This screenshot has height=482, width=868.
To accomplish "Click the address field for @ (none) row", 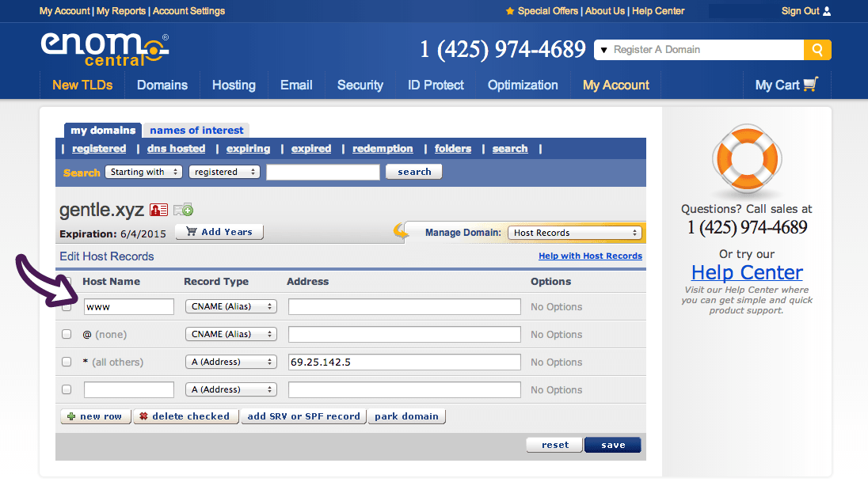I will 405,334.
